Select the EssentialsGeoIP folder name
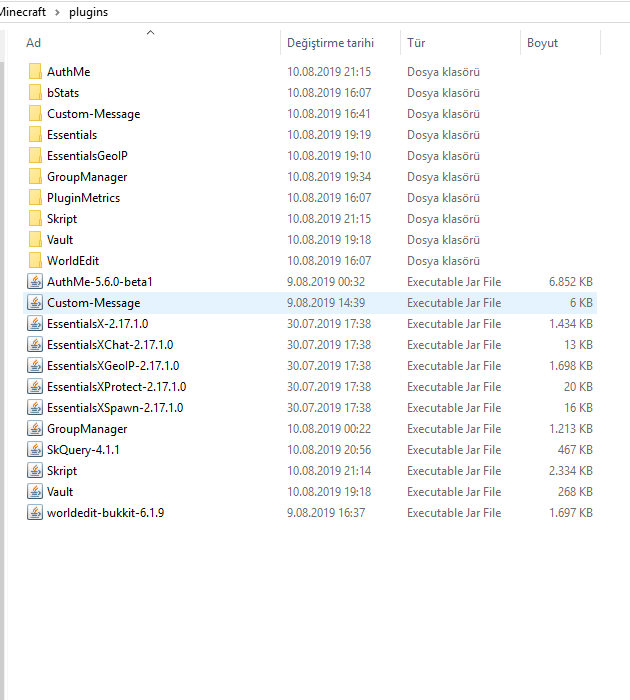The width and height of the screenshot is (630, 700). pyautogui.click(x=88, y=156)
